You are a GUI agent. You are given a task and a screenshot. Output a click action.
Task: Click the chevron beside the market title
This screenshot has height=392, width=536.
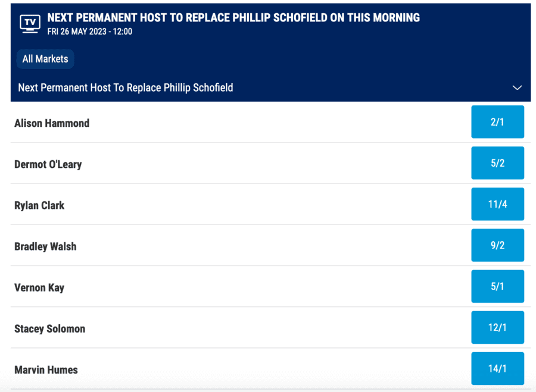point(517,87)
